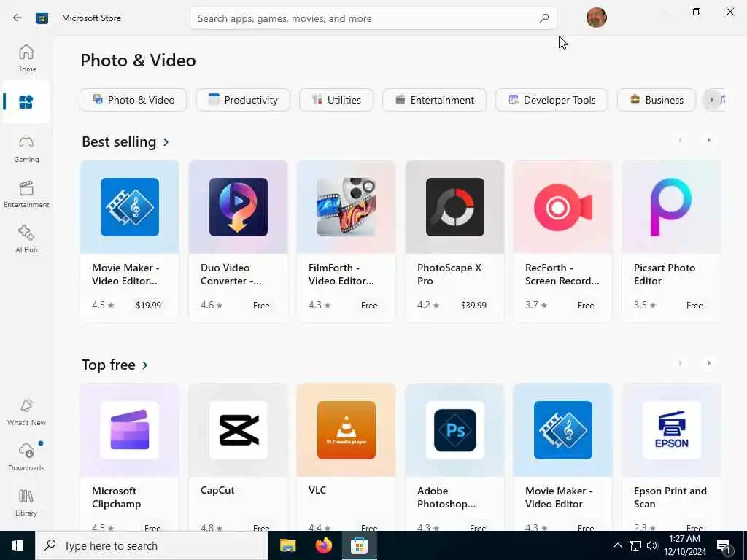Select the Developer Tools category chip
Image resolution: width=747 pixels, height=560 pixels.
(x=551, y=100)
